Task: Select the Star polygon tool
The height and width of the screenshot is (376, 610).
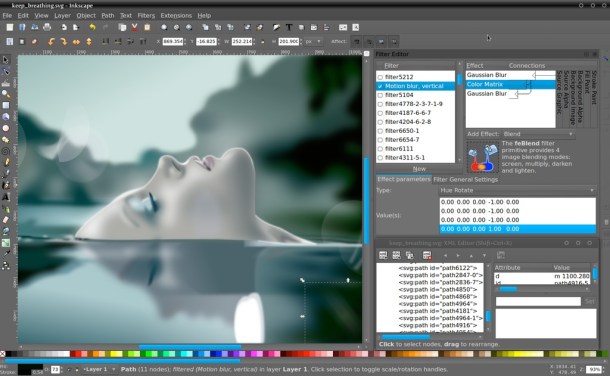Action: 5,139
